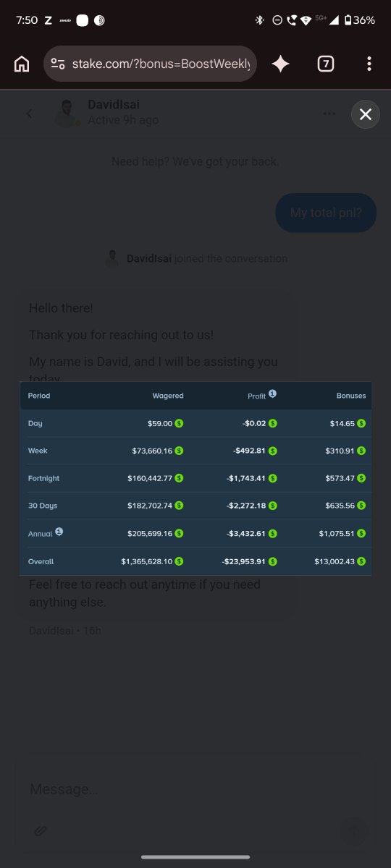Tap the Day wagered value $59.00
The height and width of the screenshot is (868, 391).
coord(160,423)
